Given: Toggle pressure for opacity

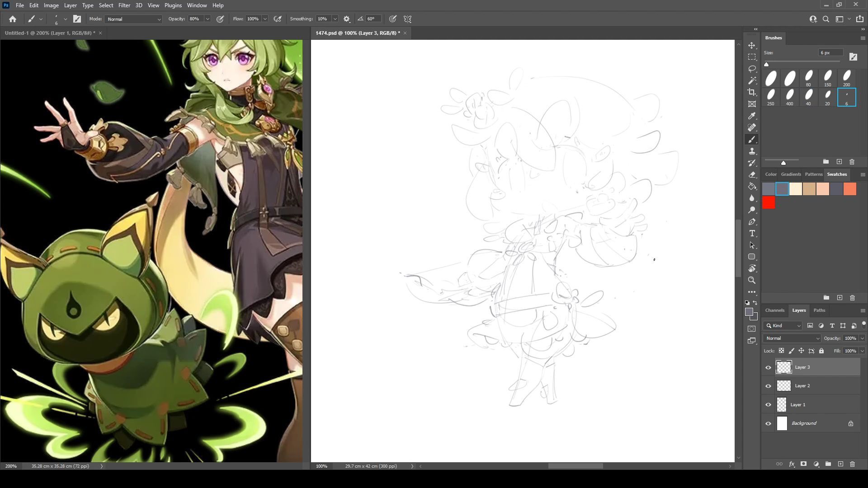Looking at the screenshot, I should (x=220, y=19).
